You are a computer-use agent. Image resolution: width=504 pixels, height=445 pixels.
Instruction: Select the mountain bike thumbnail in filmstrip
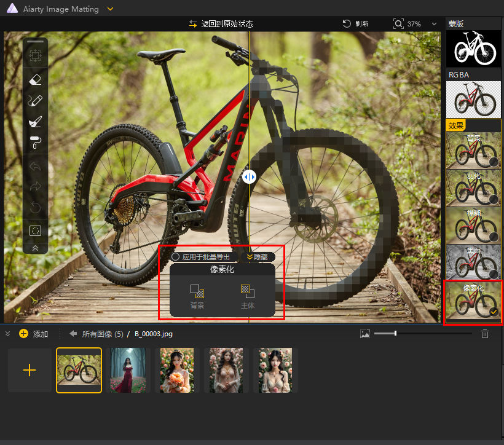tap(79, 370)
